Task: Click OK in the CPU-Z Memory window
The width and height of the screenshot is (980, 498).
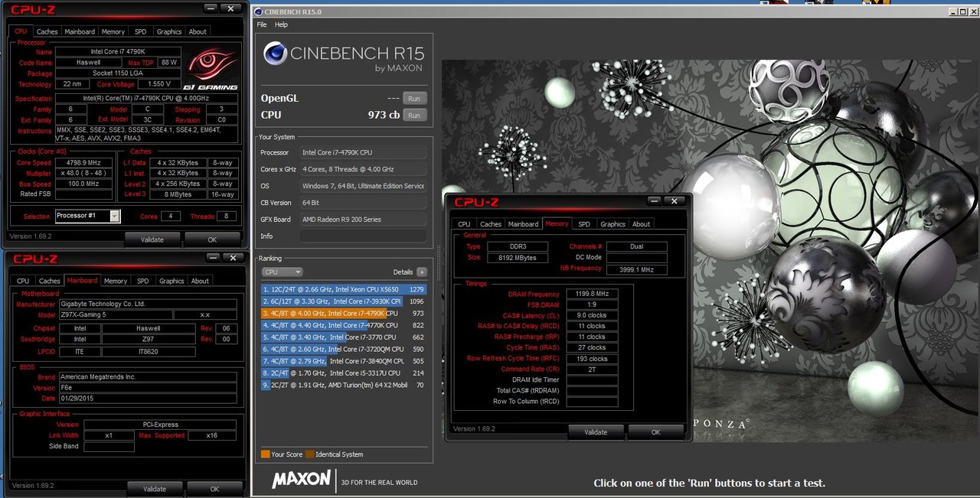Action: 655,432
